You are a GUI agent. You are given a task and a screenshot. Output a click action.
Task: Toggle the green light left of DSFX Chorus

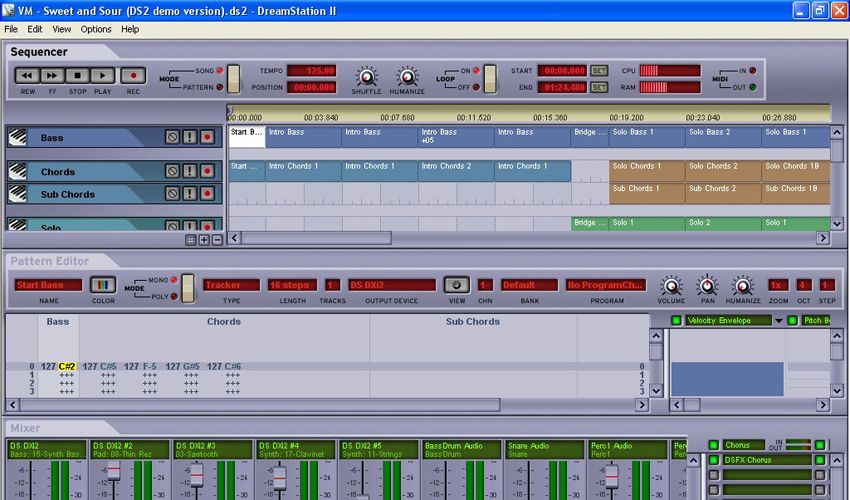point(713,460)
